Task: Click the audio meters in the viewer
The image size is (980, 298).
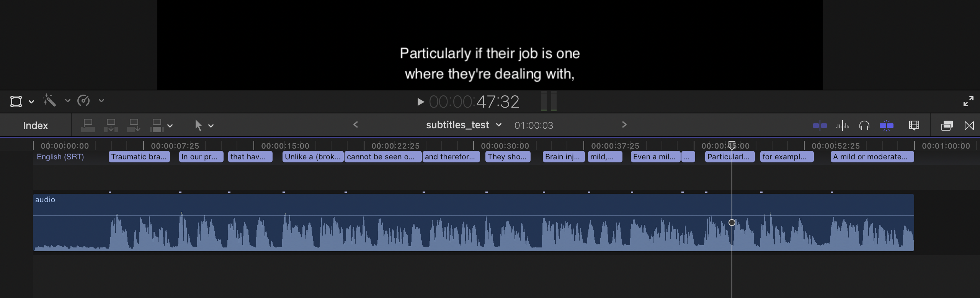Action: tap(549, 102)
